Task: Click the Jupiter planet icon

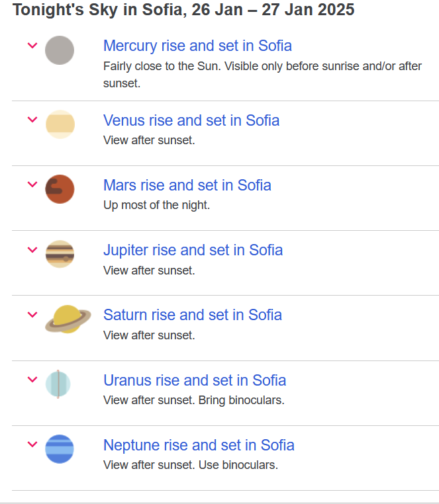Action: pos(60,254)
